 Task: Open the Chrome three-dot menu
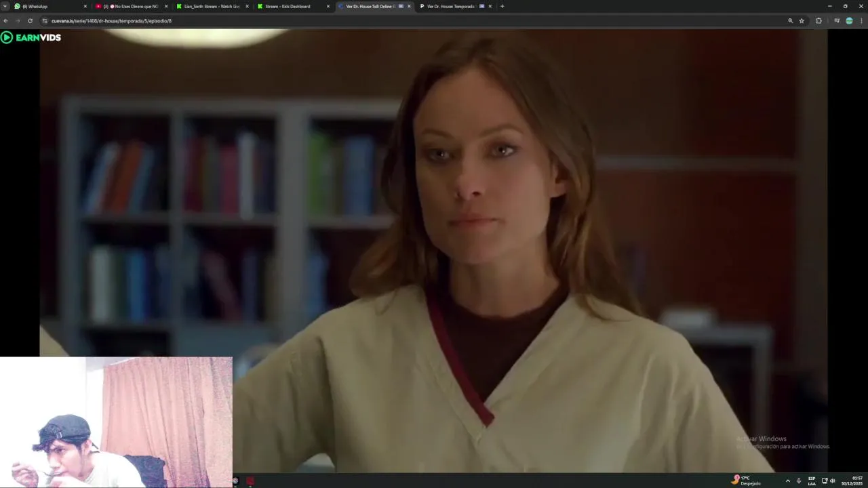point(861,21)
